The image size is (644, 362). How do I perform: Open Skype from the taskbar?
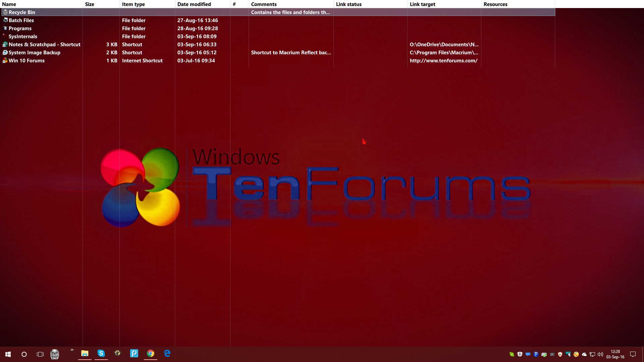(101, 354)
